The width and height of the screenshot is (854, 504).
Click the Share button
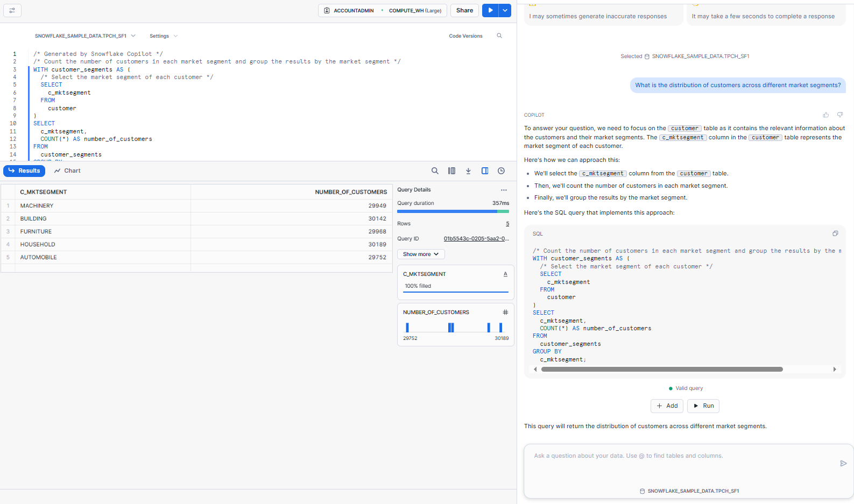coord(464,10)
